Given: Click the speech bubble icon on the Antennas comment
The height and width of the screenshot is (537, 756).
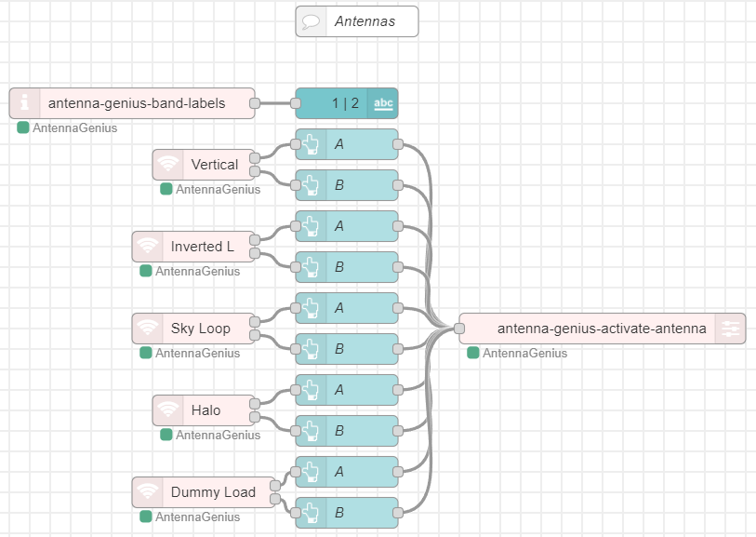Looking at the screenshot, I should (311, 21).
